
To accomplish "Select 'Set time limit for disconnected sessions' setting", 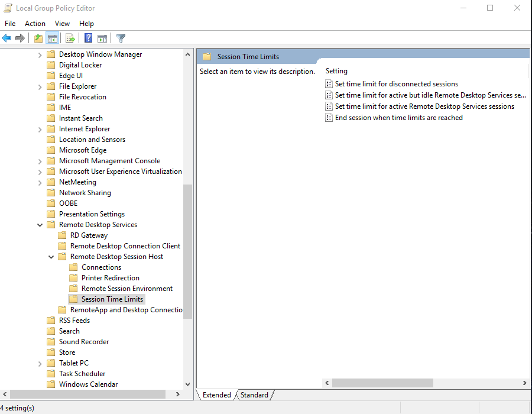I will (397, 84).
